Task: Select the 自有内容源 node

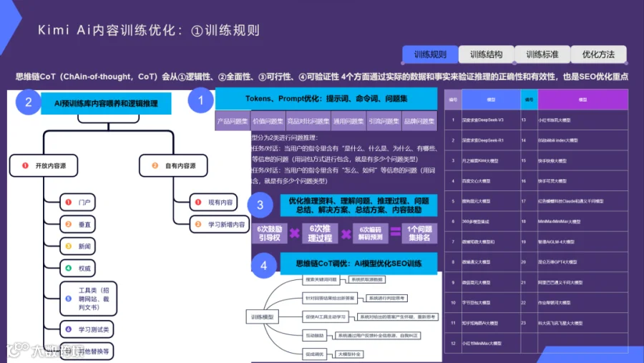Action: click(x=173, y=165)
